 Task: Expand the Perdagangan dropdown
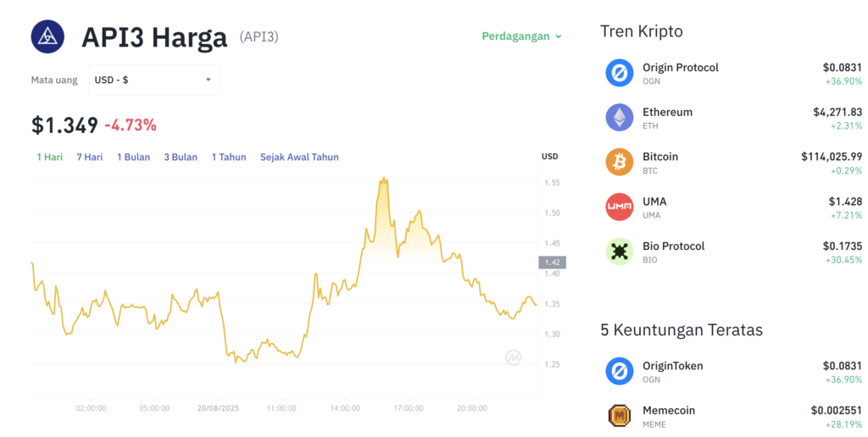(521, 36)
